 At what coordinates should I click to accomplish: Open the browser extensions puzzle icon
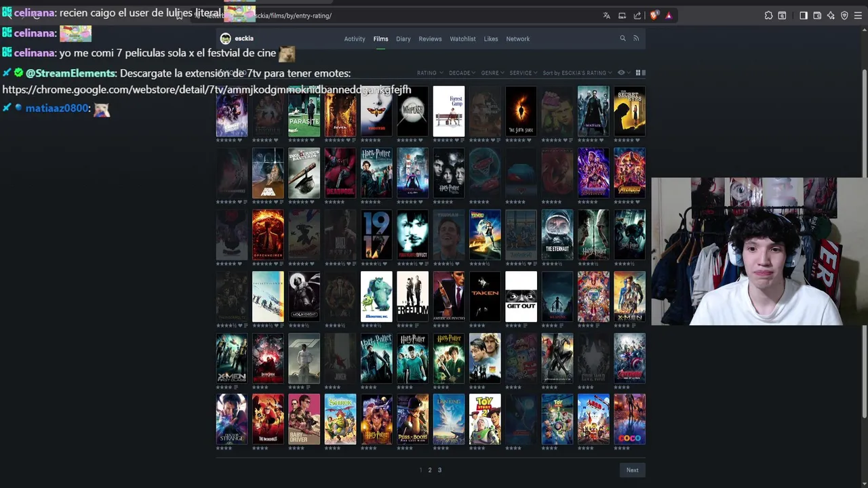click(x=768, y=16)
